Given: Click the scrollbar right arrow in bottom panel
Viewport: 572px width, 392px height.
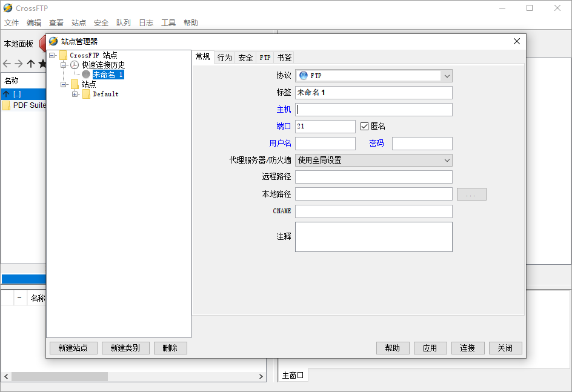Looking at the screenshot, I should click(x=261, y=376).
